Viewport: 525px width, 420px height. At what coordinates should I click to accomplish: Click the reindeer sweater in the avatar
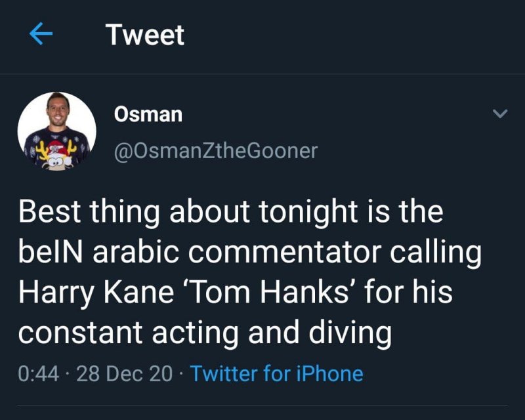point(56,151)
